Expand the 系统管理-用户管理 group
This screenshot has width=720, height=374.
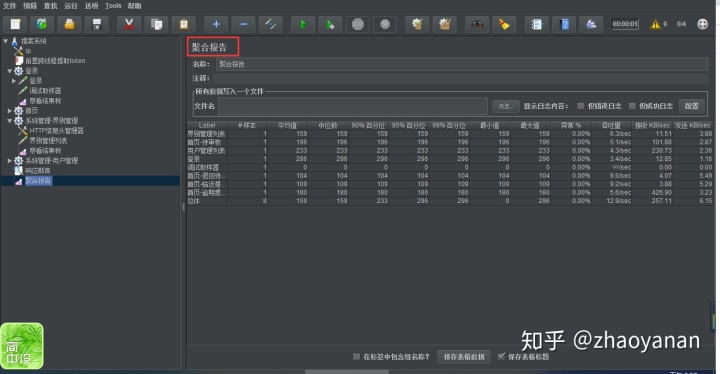(9, 161)
